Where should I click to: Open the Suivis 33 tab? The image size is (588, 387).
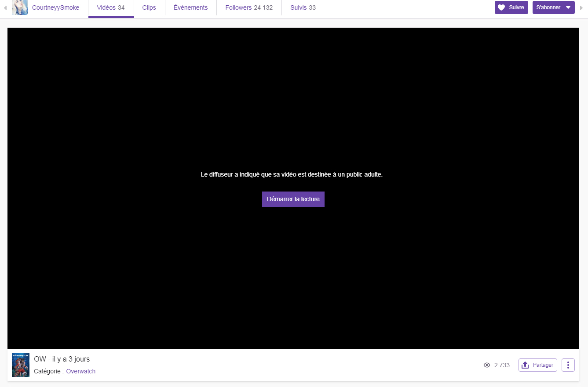pos(303,7)
